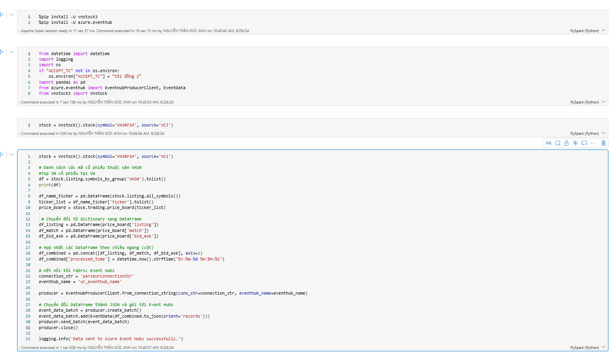Expand run options for the imports cell
Screen dimensions: 612x364
click(x=12, y=52)
